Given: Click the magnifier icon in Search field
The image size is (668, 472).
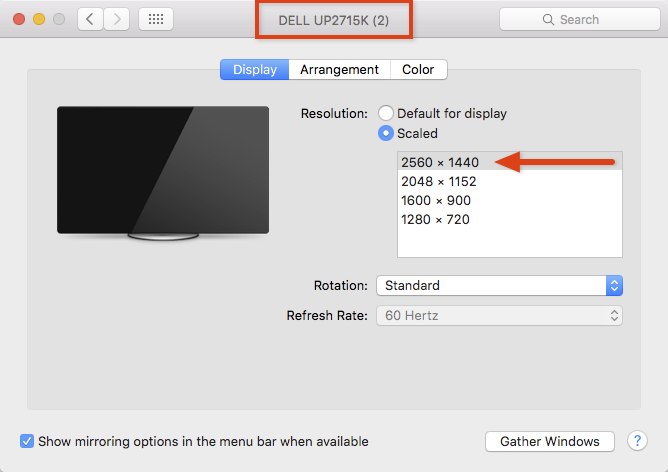Looking at the screenshot, I should tap(548, 20).
